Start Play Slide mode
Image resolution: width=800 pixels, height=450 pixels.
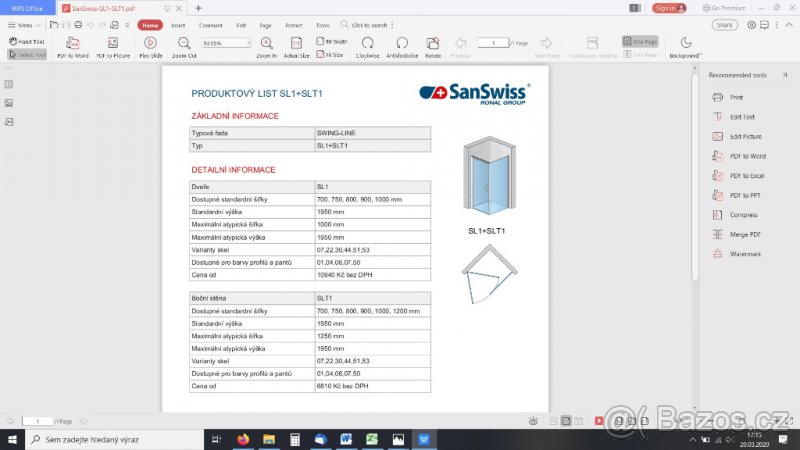tap(150, 46)
